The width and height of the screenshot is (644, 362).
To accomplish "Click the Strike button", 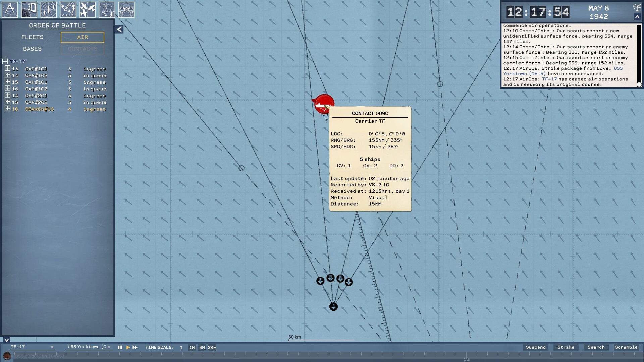I will (566, 347).
